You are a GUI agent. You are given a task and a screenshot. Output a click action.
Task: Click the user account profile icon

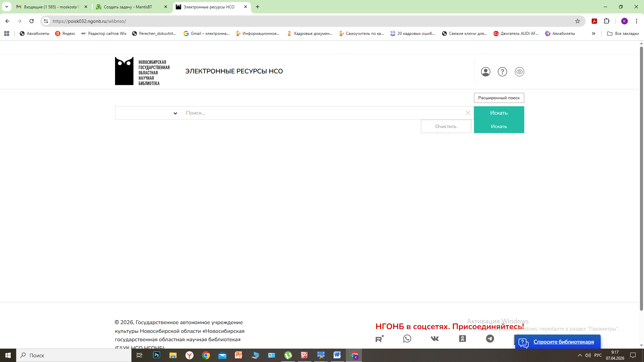485,72
